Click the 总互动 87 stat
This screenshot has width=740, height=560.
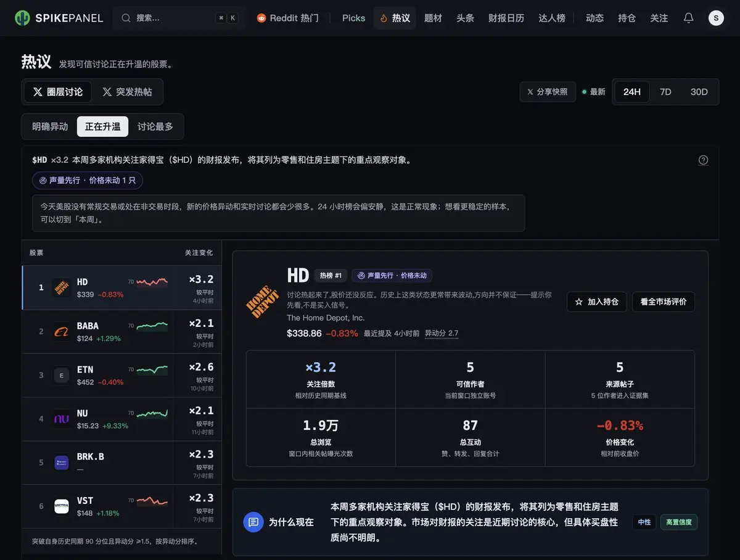471,437
